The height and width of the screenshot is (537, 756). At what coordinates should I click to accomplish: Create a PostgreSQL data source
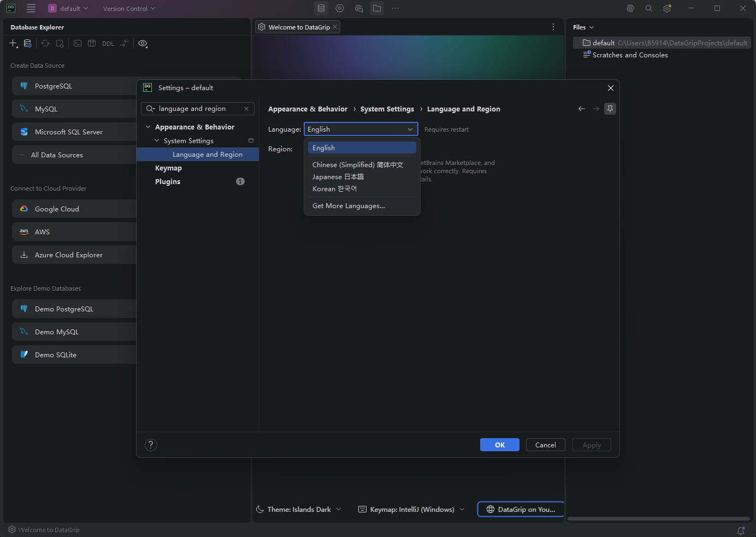74,86
